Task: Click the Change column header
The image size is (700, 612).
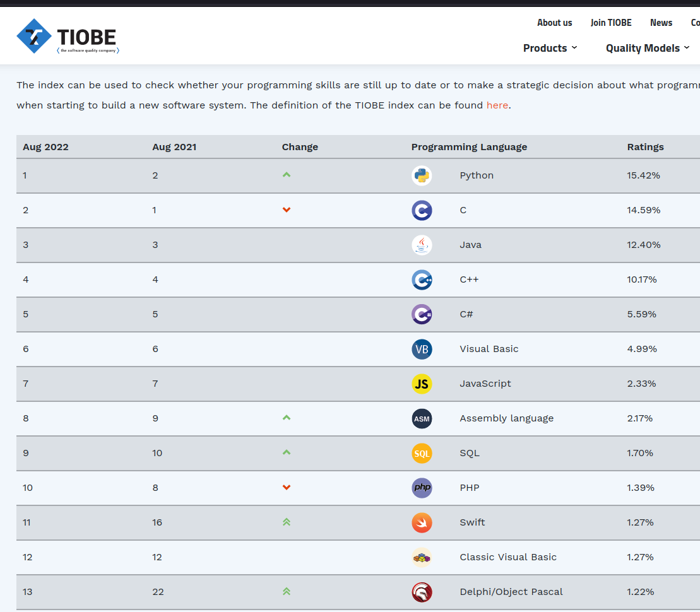Action: (300, 147)
